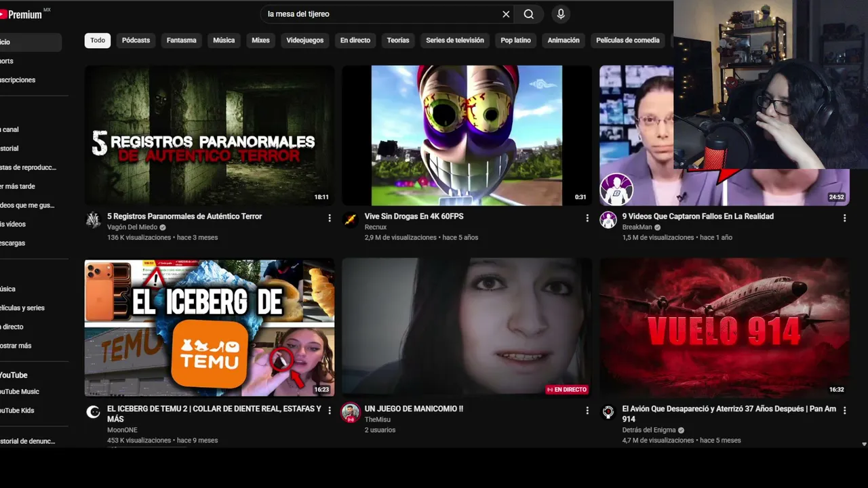The image size is (868, 488).
Task: Click the magnifier search button
Action: (529, 14)
